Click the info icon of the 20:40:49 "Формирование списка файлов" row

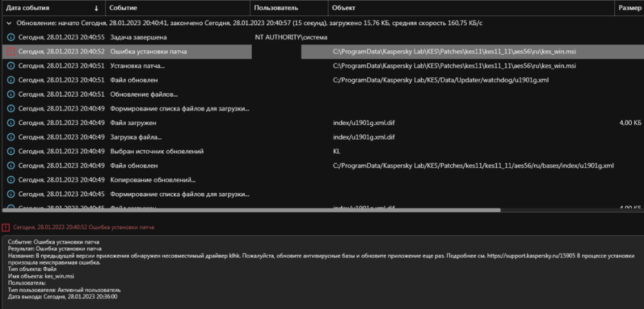pyautogui.click(x=11, y=109)
